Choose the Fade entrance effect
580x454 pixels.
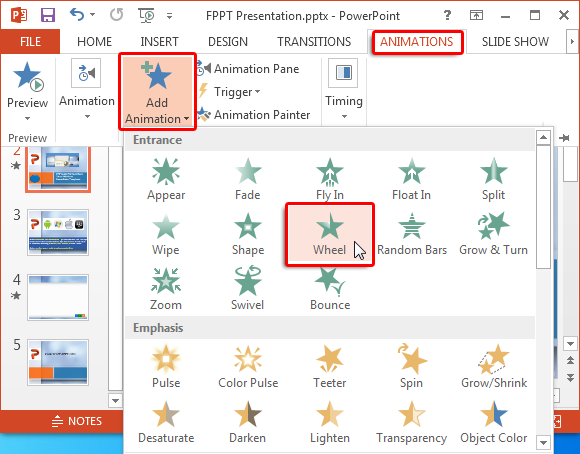tap(247, 179)
